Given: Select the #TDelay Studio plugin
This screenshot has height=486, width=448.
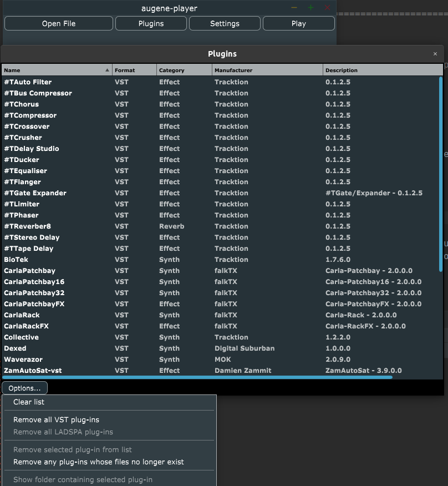Looking at the screenshot, I should (x=221, y=149).
